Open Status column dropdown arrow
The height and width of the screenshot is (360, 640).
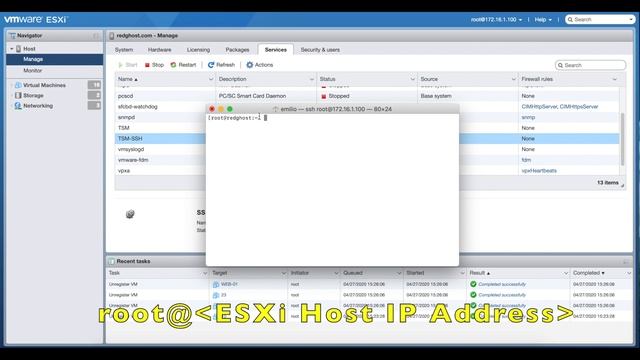[x=412, y=79]
